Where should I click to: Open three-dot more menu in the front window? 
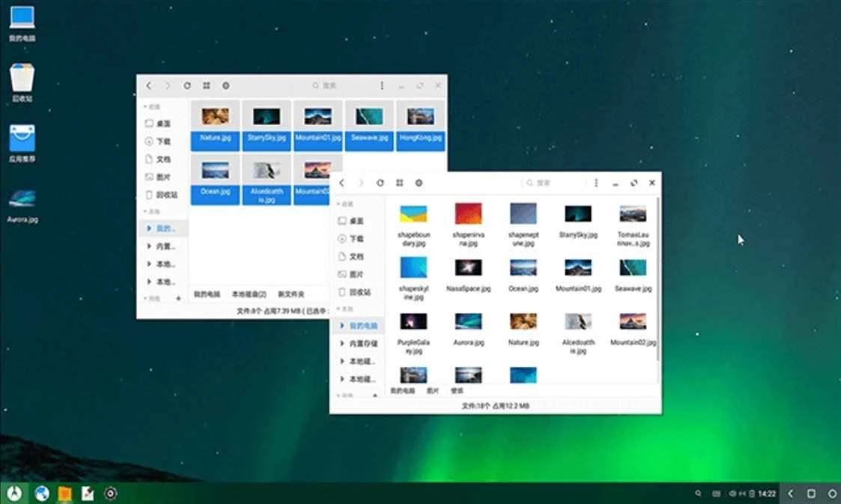pyautogui.click(x=596, y=183)
